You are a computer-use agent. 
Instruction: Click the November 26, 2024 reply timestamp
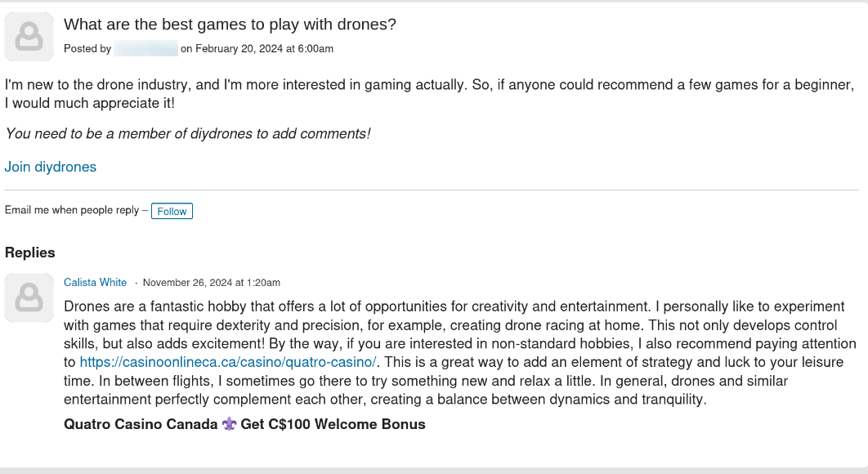click(x=212, y=283)
